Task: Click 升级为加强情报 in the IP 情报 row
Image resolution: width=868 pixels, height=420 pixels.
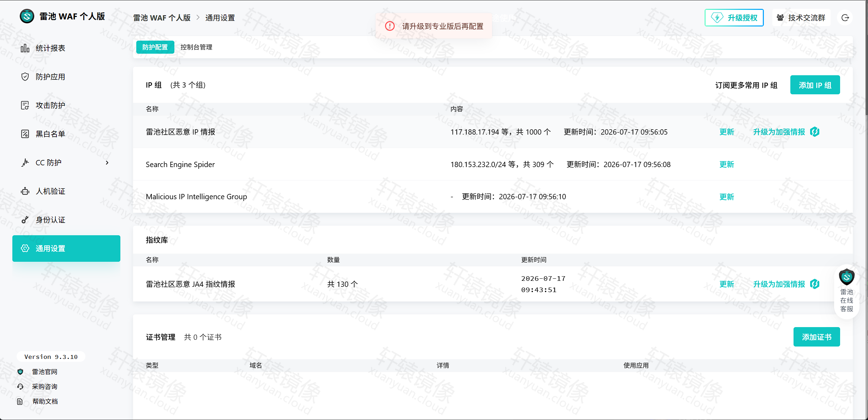Action: pos(779,132)
